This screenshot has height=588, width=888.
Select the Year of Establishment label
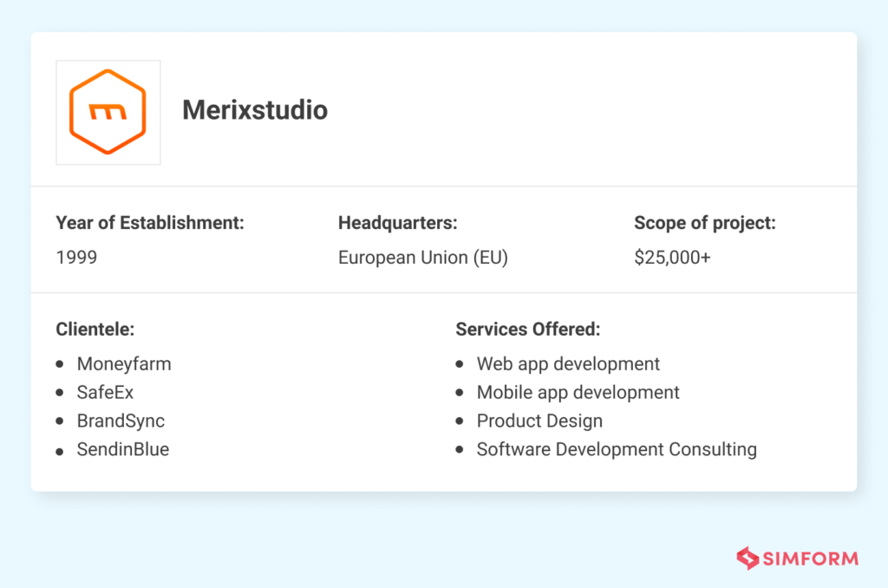[149, 223]
